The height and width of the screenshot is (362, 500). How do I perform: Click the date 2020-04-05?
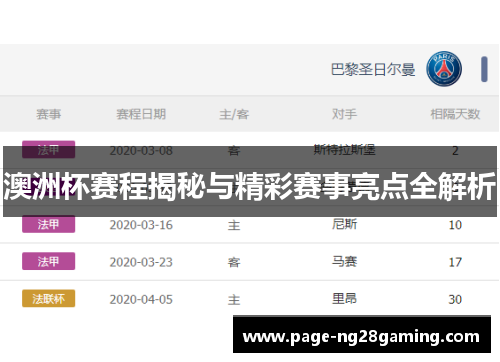[141, 300]
